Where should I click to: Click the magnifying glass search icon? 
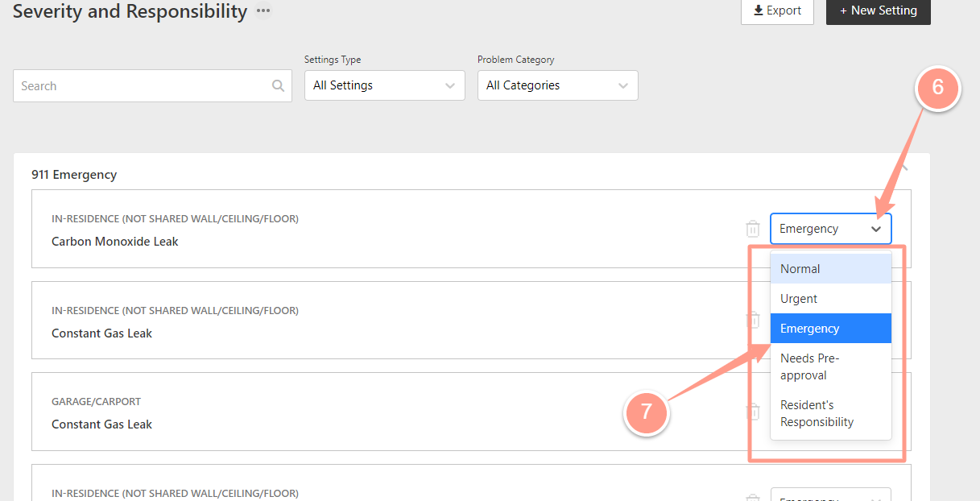click(x=278, y=85)
